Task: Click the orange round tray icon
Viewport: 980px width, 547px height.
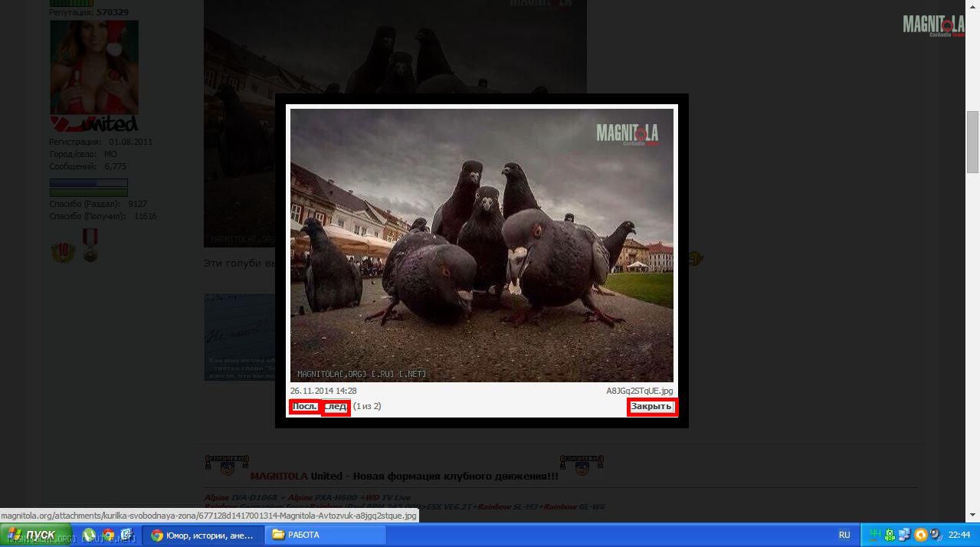Action: [x=921, y=535]
